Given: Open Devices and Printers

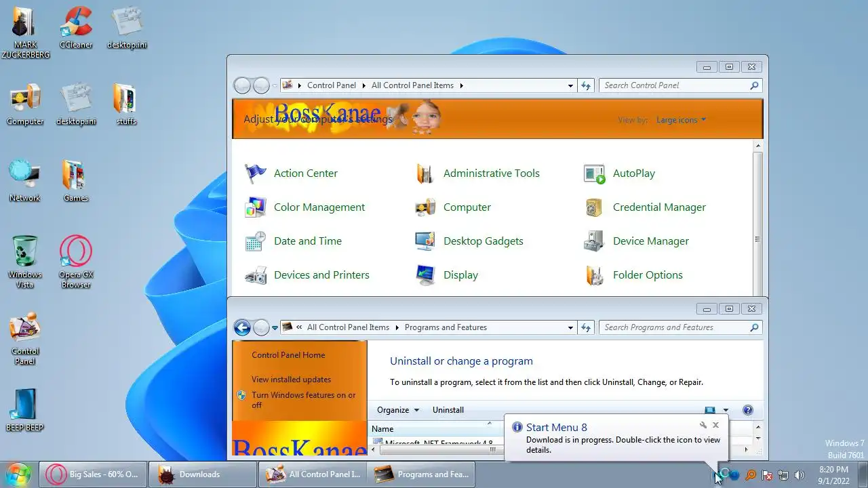Looking at the screenshot, I should pos(307,275).
